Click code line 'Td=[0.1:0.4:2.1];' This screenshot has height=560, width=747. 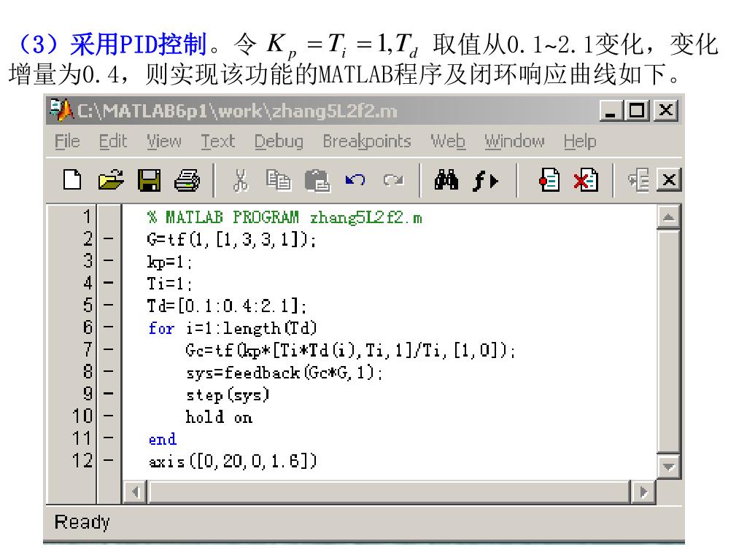pyautogui.click(x=227, y=306)
